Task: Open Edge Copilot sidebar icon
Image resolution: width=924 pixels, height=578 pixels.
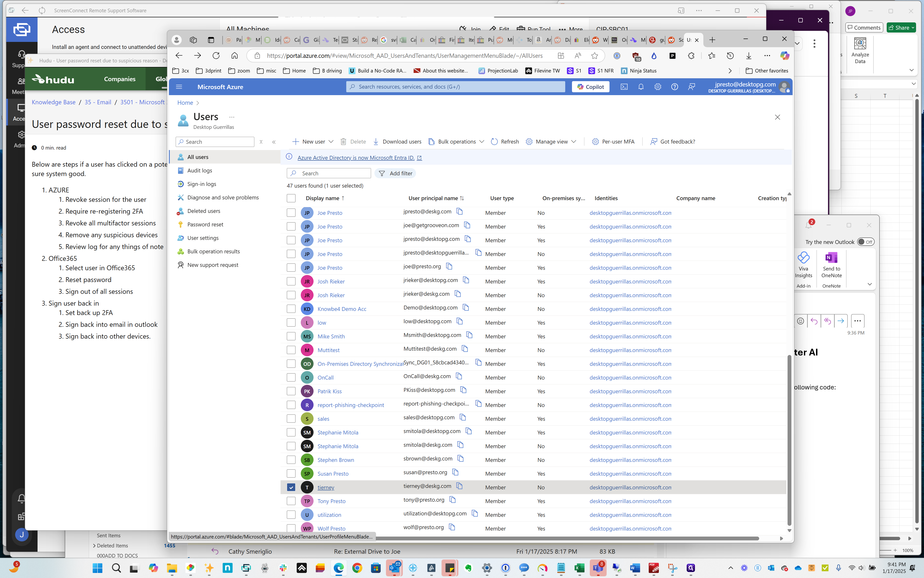Action: pos(785,56)
